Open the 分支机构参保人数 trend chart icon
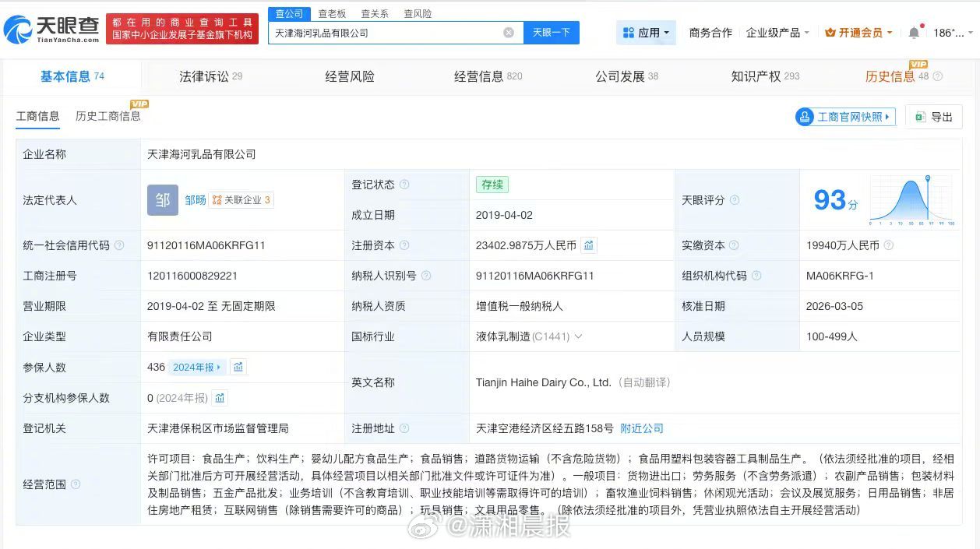980x549 pixels. coord(220,398)
